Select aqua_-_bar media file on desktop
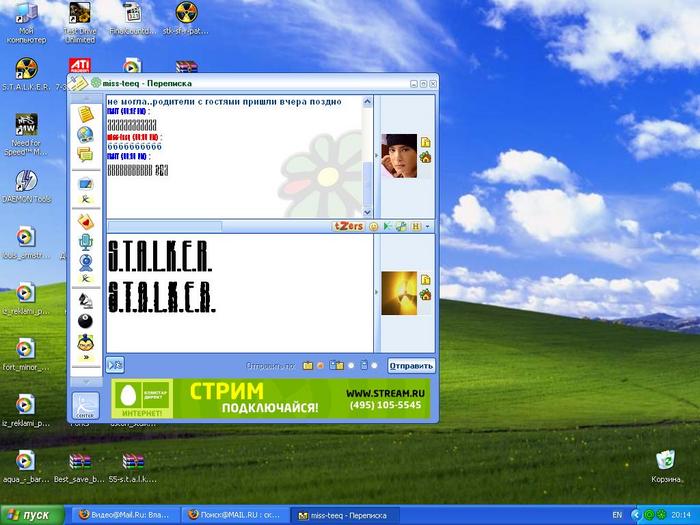Viewport: 700px width, 525px height. tap(26, 467)
